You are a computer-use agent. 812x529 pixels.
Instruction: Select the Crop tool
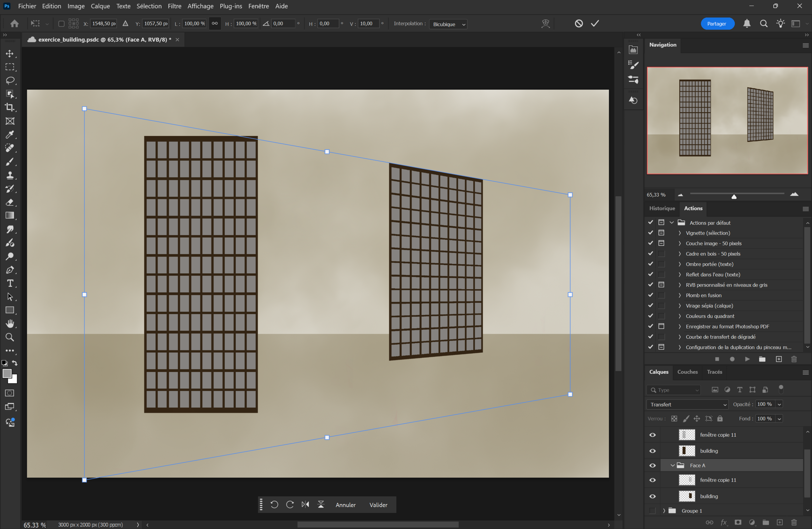10,108
